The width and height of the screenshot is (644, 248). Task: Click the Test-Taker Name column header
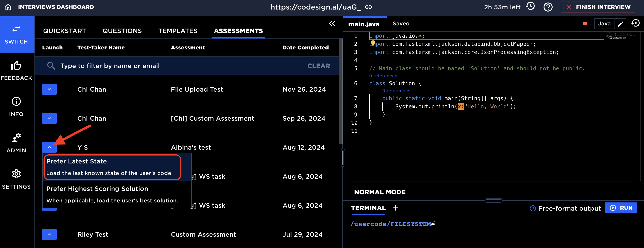tap(101, 48)
